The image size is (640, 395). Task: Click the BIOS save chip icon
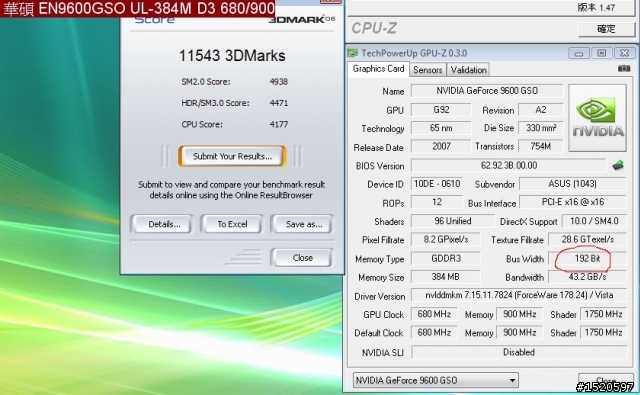(618, 165)
